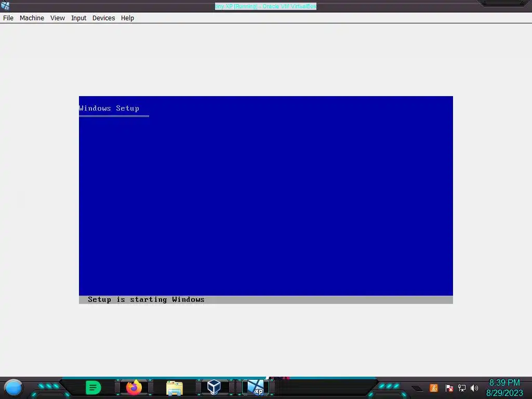Click the volume speaker tray icon
The width and height of the screenshot is (532, 399).
pyautogui.click(x=474, y=388)
